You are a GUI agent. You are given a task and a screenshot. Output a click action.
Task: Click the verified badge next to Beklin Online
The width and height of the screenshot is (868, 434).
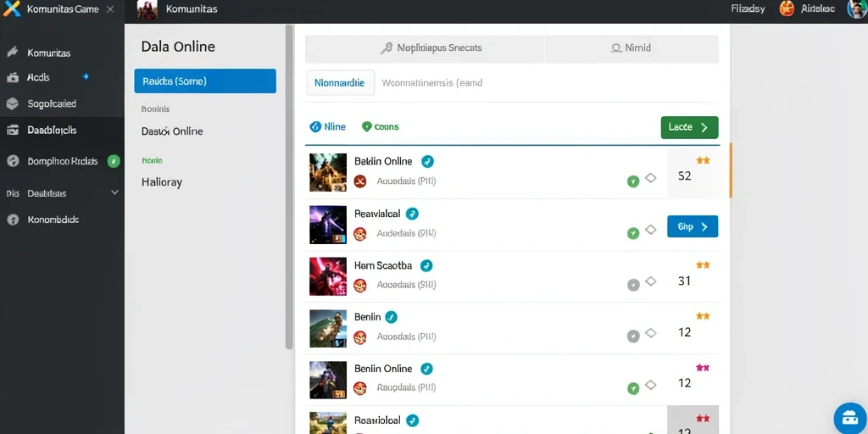(427, 162)
